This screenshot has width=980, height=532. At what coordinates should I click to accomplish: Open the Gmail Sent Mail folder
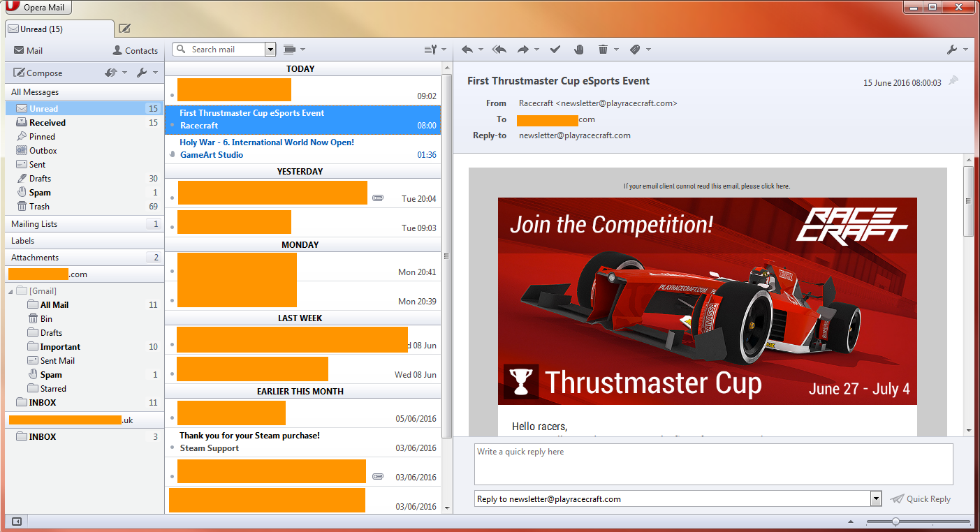tap(84, 361)
